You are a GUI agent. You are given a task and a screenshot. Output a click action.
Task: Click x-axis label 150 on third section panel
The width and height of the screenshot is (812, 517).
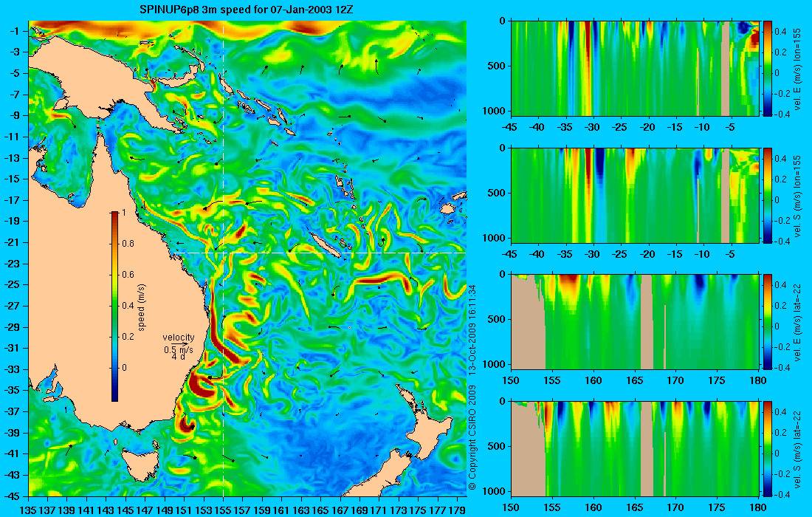511,381
